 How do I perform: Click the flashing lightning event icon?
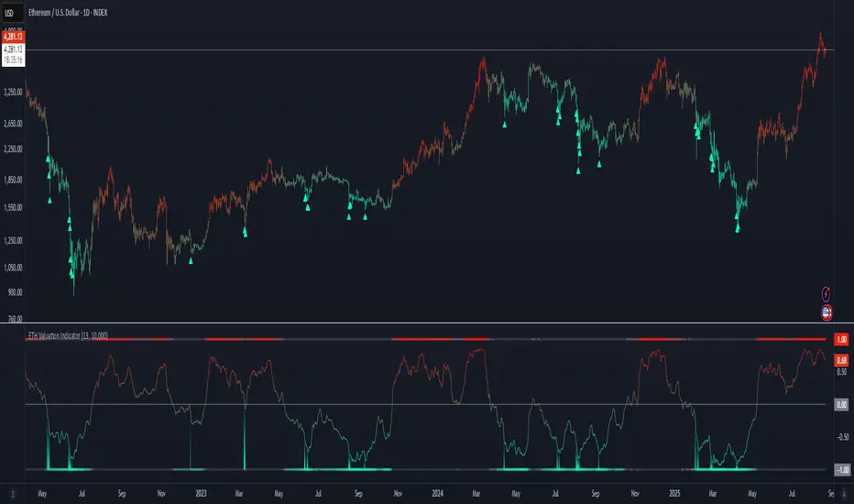[827, 294]
